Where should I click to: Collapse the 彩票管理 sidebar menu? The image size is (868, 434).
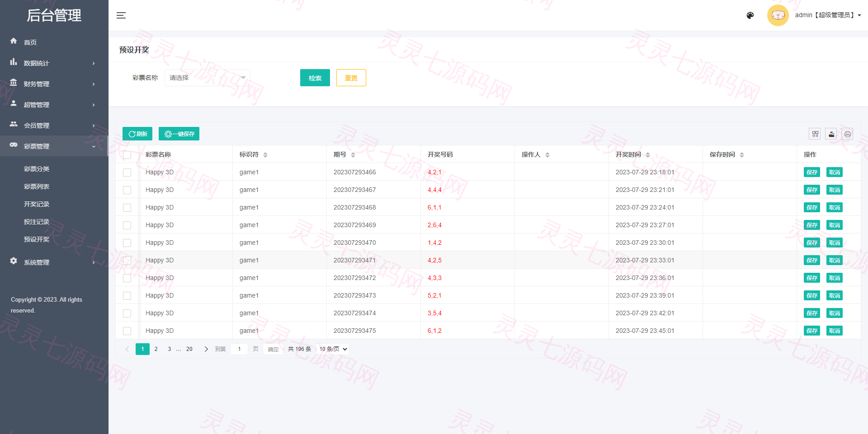[x=54, y=146]
